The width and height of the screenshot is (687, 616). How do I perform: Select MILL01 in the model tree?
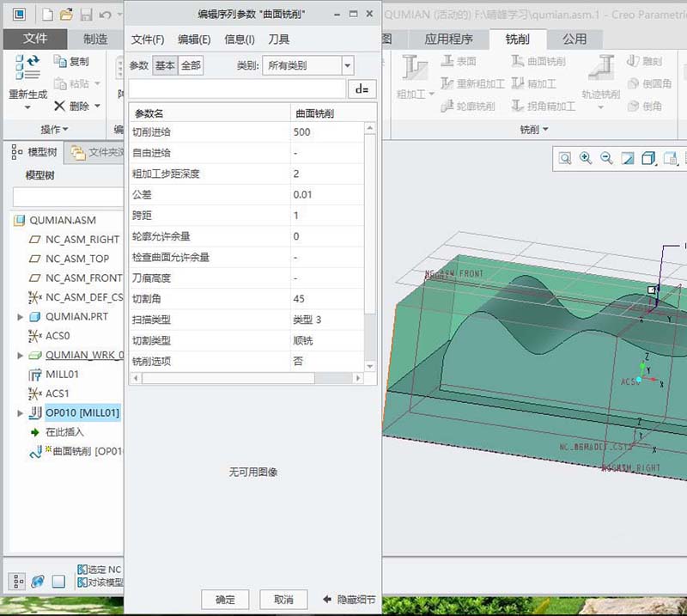[62, 375]
